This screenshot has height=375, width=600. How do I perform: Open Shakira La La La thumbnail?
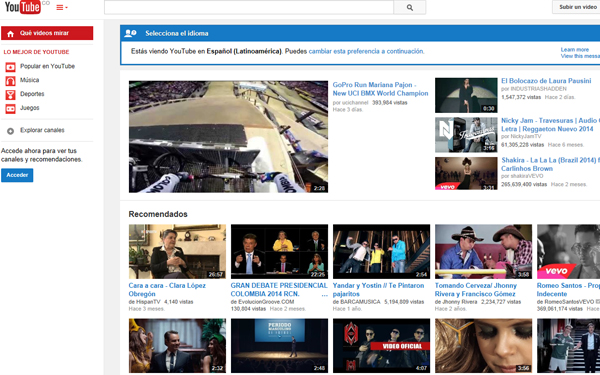pos(466,173)
